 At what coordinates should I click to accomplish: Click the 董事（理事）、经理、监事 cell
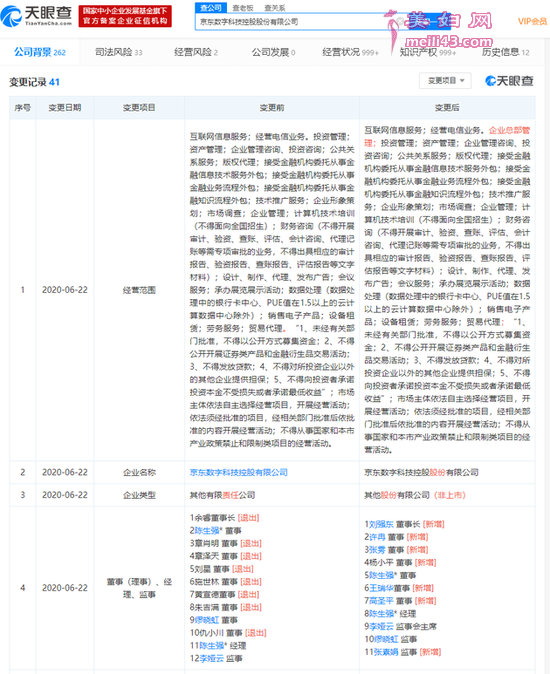pyautogui.click(x=139, y=588)
